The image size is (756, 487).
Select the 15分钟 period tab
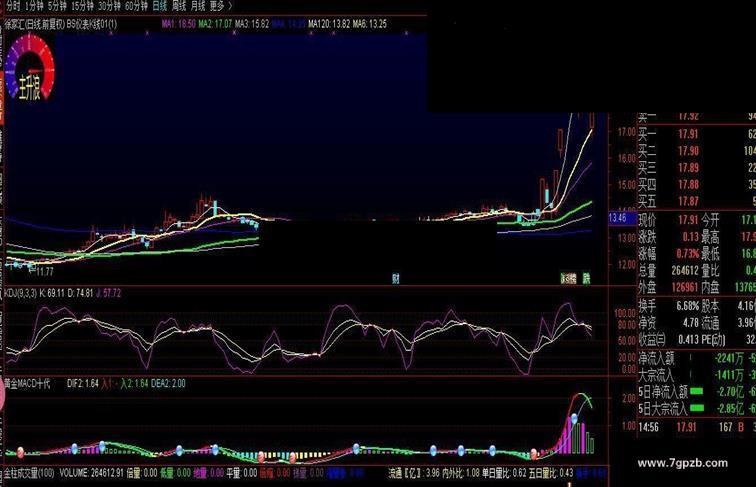[82, 6]
